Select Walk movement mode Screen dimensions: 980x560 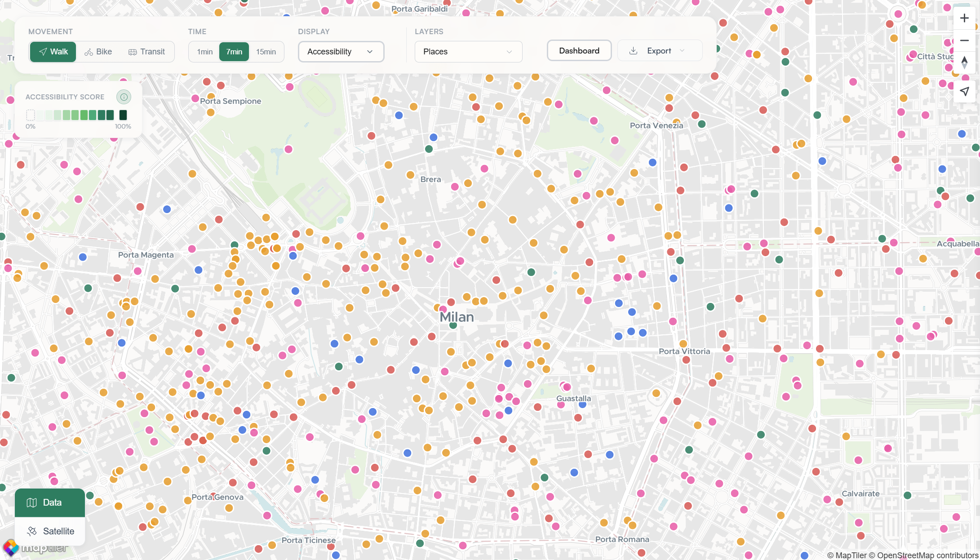tap(53, 52)
